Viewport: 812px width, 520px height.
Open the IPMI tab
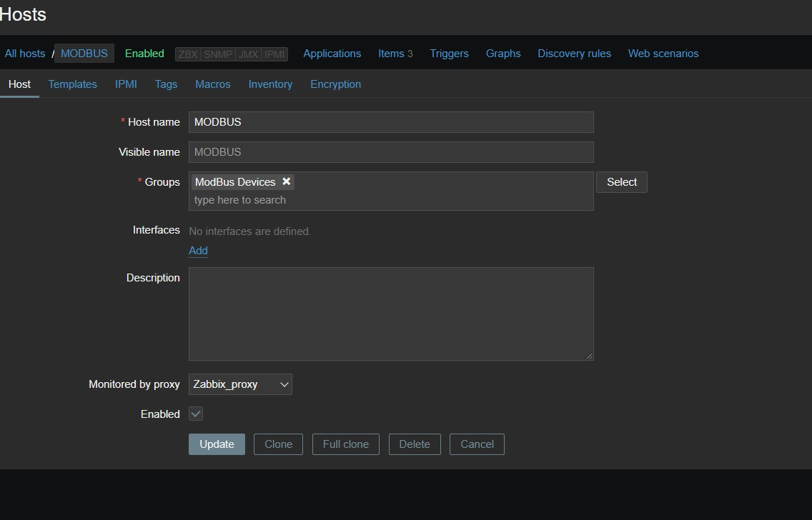point(126,84)
